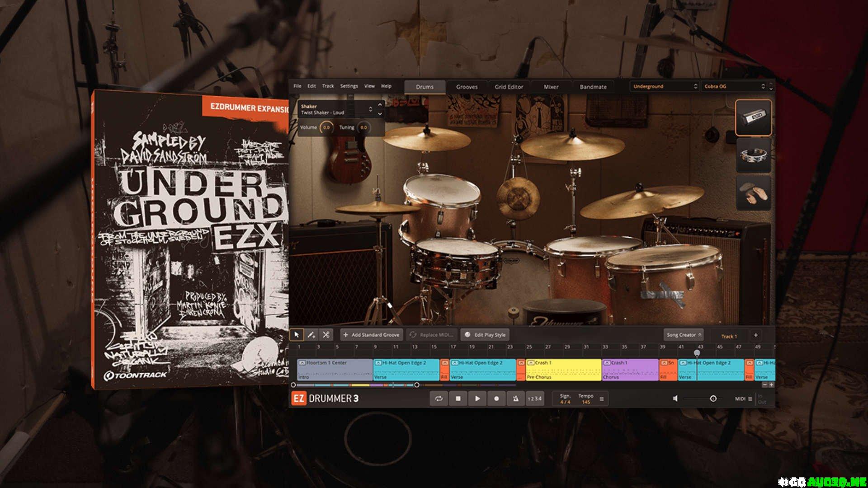Open the Track menu

click(x=328, y=86)
